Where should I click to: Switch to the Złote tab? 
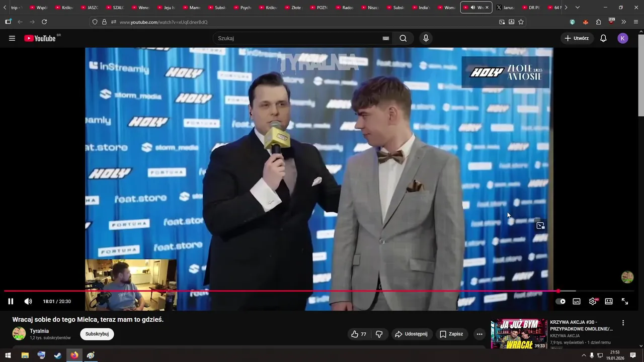pyautogui.click(x=294, y=8)
